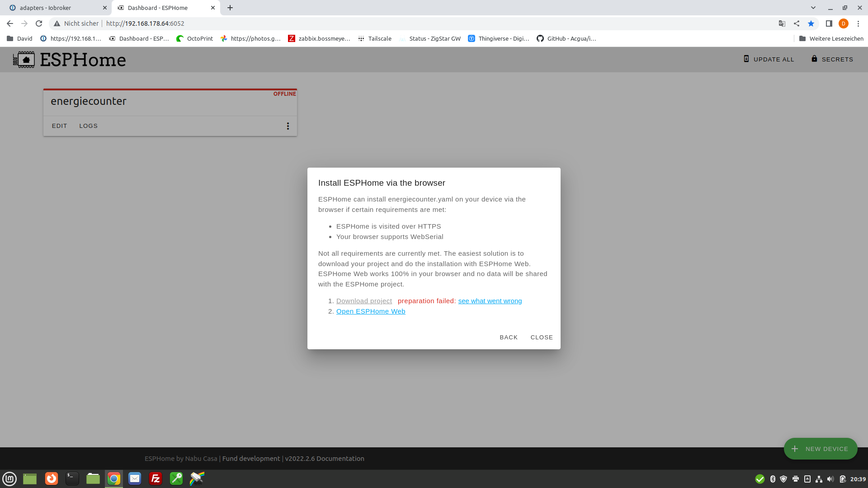Screen dimensions: 868x488
Task: Launch Firefox from the taskbar
Action: (52, 479)
